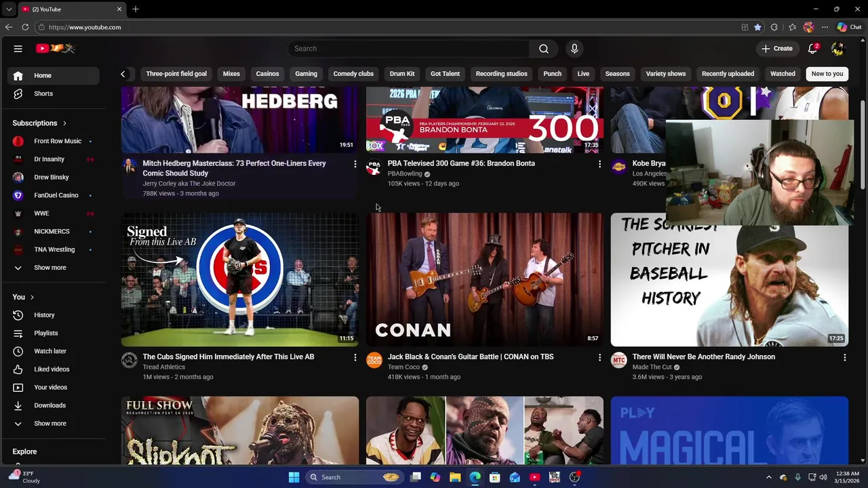Select the New to you chip
Image resolution: width=868 pixels, height=488 pixels.
(827, 74)
